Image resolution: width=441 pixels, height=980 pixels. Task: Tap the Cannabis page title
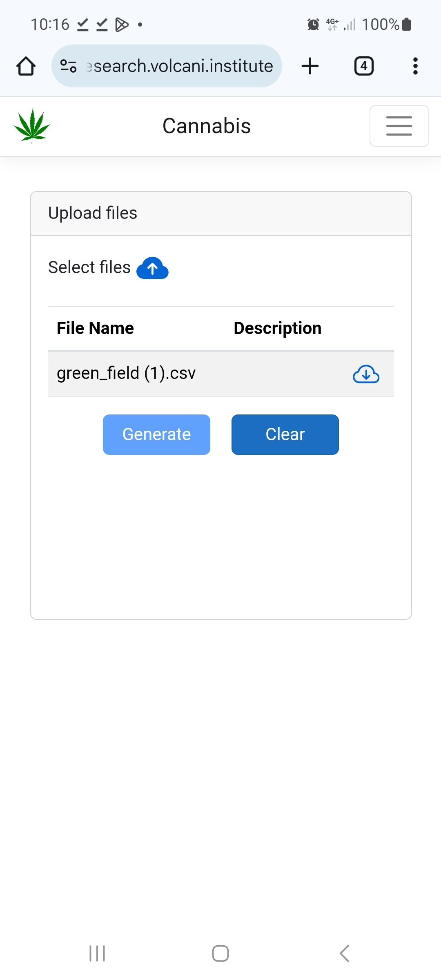[x=207, y=126]
